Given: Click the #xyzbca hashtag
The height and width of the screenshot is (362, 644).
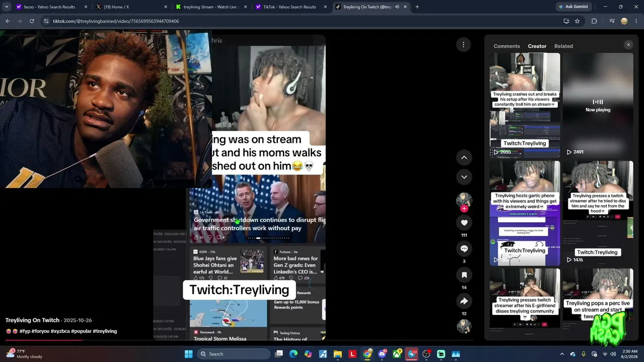Looking at the screenshot, I should (x=60, y=331).
